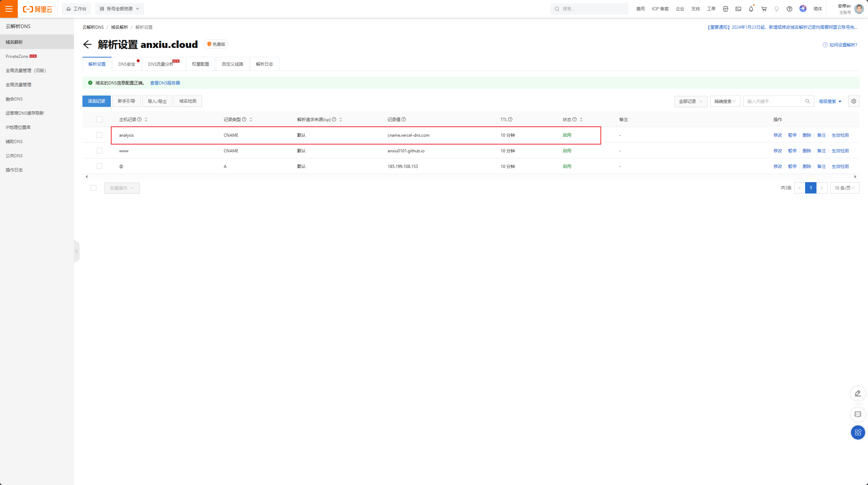Open the hamburger navigation menu
Screen dimensions: 868x485
tap(9, 9)
